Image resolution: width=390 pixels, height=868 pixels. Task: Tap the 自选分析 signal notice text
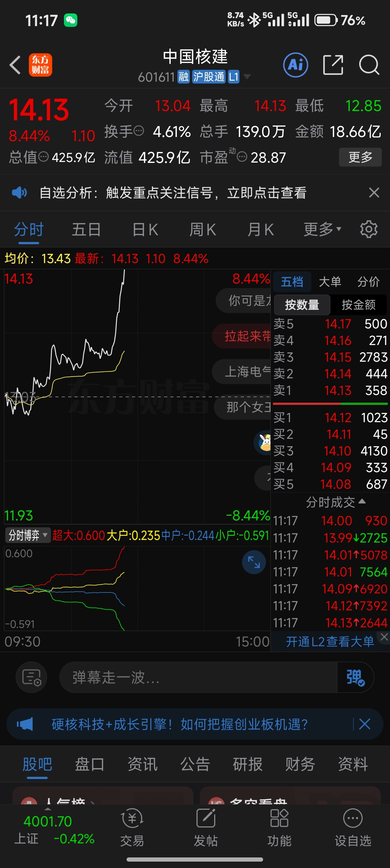coord(173,193)
